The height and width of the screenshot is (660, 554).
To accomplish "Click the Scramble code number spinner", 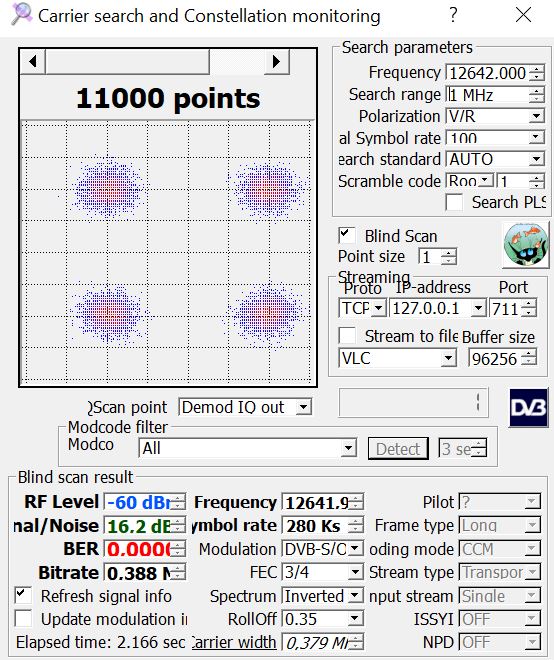I will point(537,181).
